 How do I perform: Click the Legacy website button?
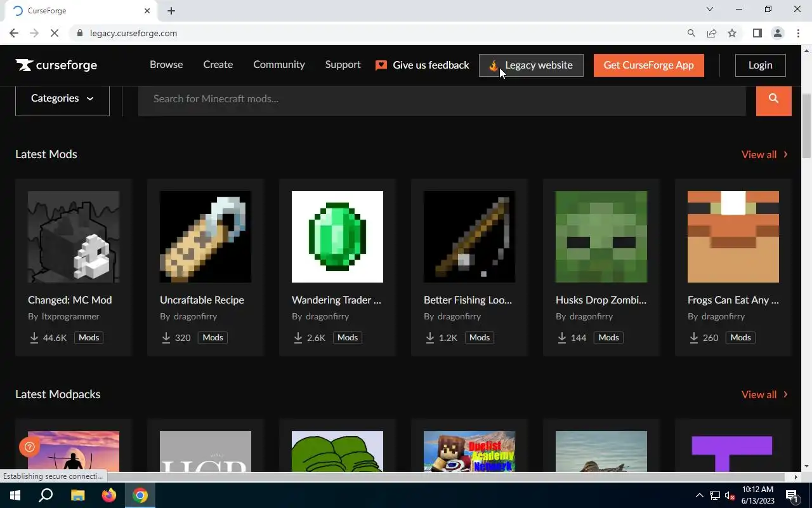click(531, 65)
